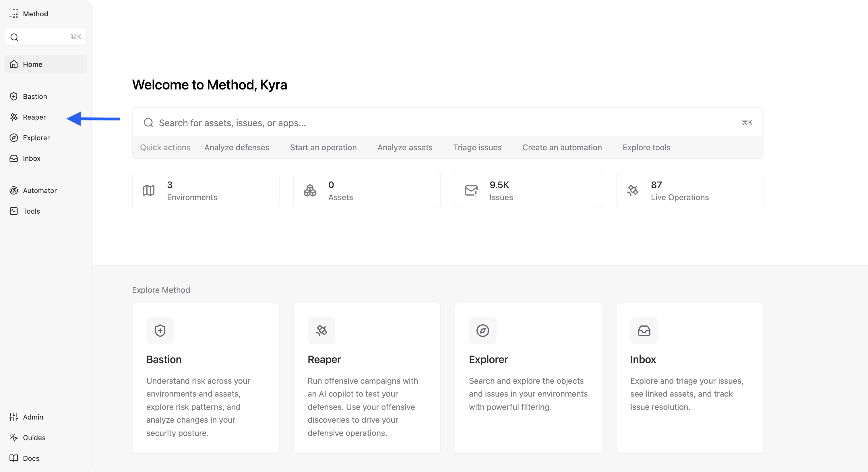Open the 87 Live Operations card

coord(689,191)
